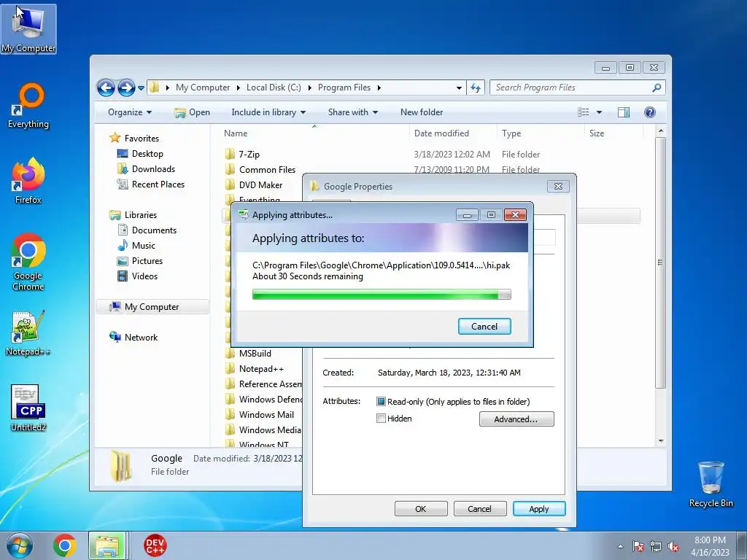This screenshot has width=747, height=560.
Task: Close the Google Properties dialog
Action: 558,186
